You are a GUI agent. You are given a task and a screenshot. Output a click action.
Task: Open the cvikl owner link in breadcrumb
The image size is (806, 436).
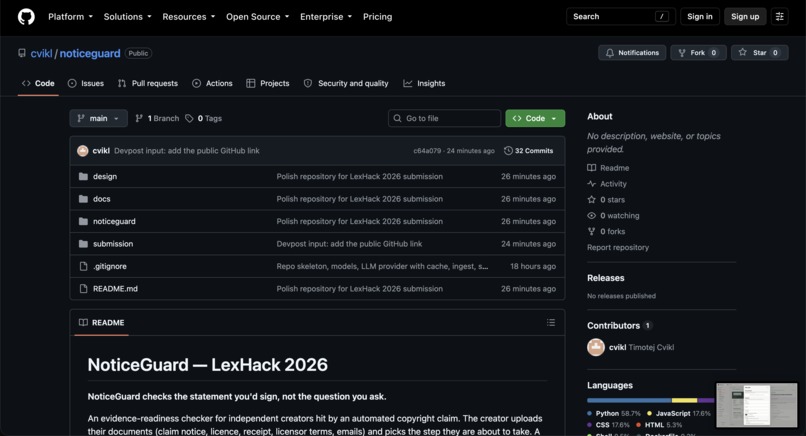[x=41, y=53]
